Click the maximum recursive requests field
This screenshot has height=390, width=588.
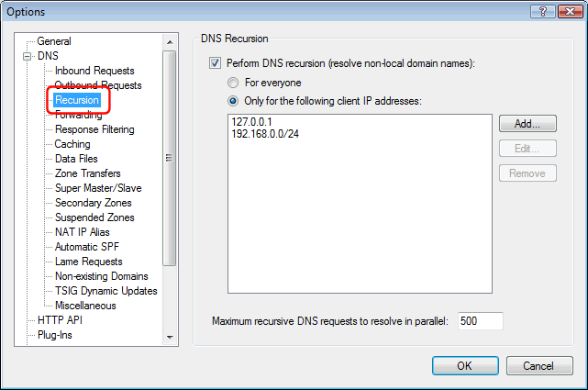click(x=481, y=321)
